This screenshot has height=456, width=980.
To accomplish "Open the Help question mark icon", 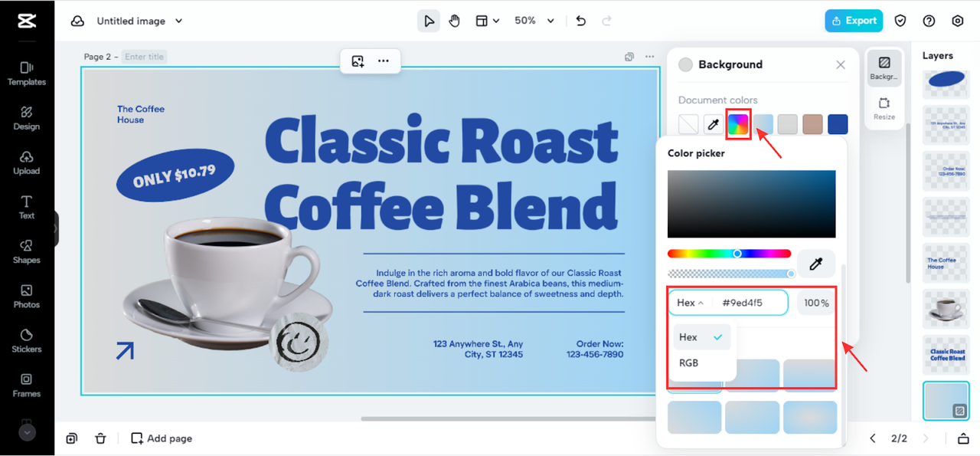I will 929,21.
